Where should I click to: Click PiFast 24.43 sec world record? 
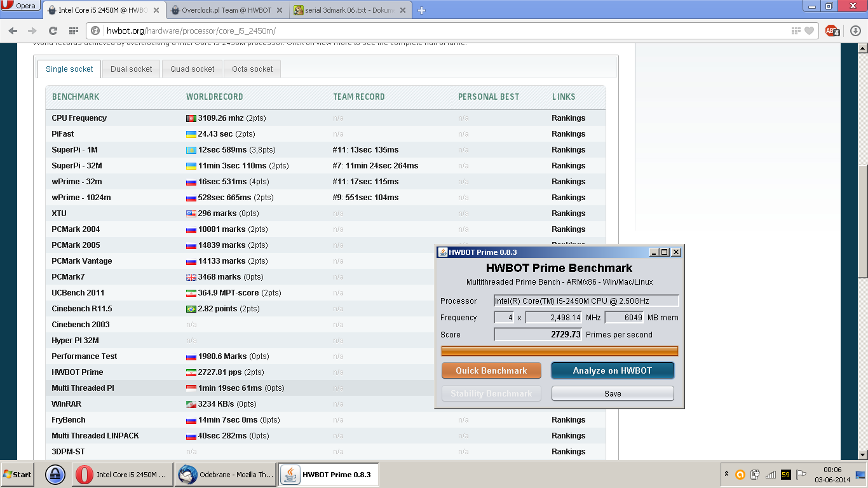[x=215, y=134]
